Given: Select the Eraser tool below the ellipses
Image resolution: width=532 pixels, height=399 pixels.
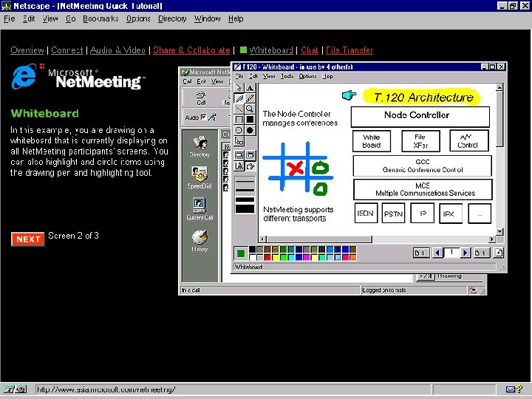Looking at the screenshot, I should click(239, 141).
